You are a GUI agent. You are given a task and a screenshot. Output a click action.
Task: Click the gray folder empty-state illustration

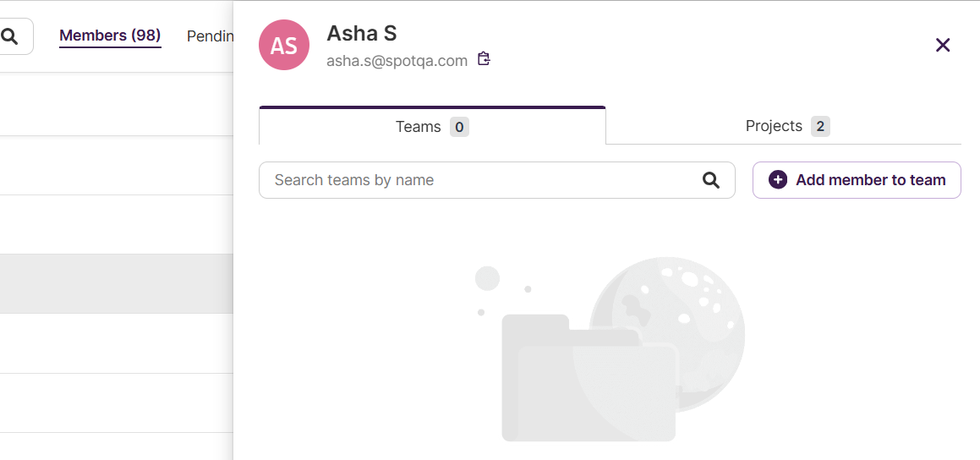589,377
